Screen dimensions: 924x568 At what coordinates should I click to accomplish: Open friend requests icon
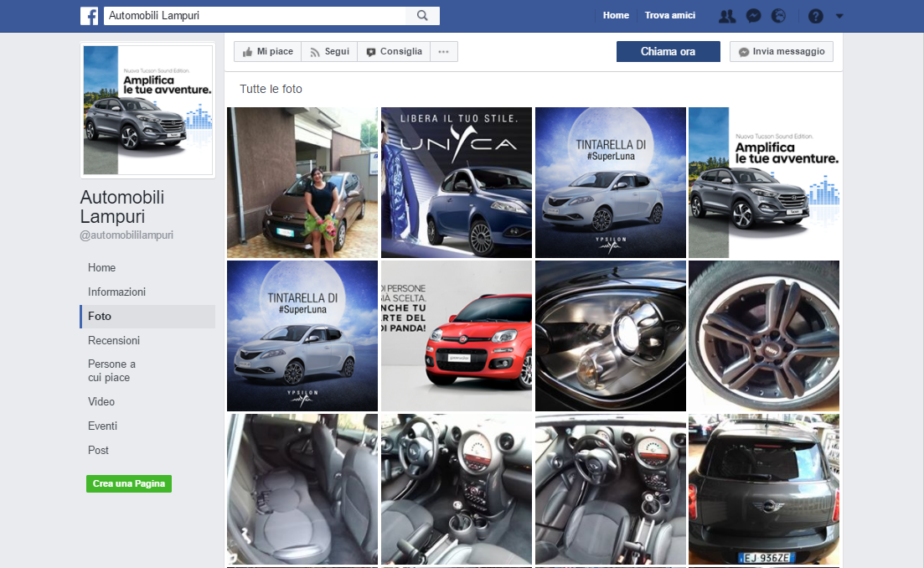click(727, 16)
